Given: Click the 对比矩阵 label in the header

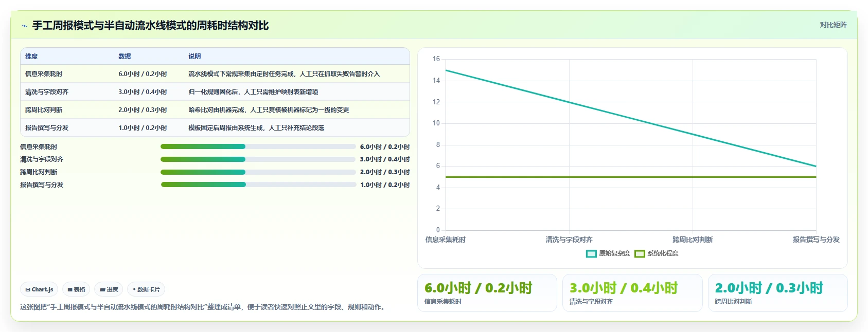Looking at the screenshot, I should tap(833, 25).
